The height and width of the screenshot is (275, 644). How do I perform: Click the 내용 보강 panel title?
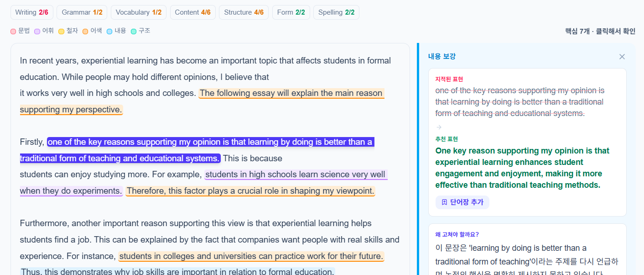441,56
